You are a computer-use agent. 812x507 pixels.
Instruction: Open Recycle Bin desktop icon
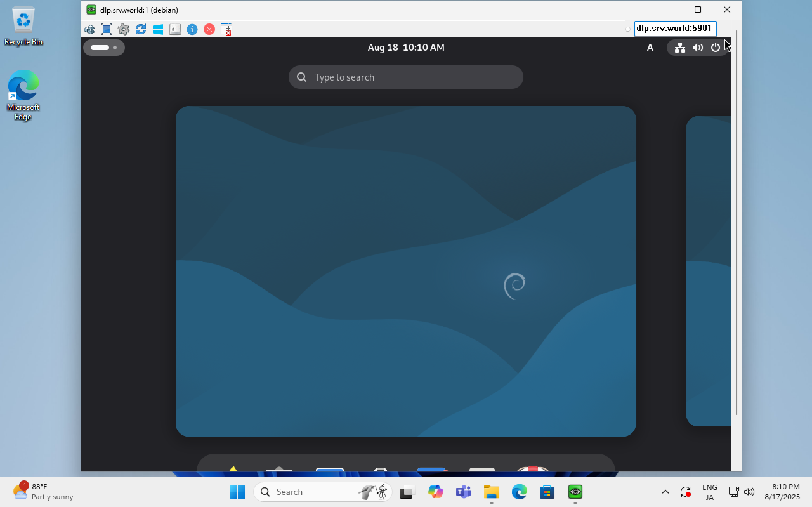(x=23, y=27)
